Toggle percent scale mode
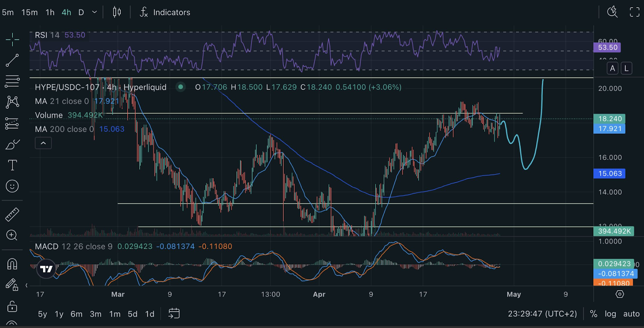Screen dimensions: 644x328 point(593,314)
